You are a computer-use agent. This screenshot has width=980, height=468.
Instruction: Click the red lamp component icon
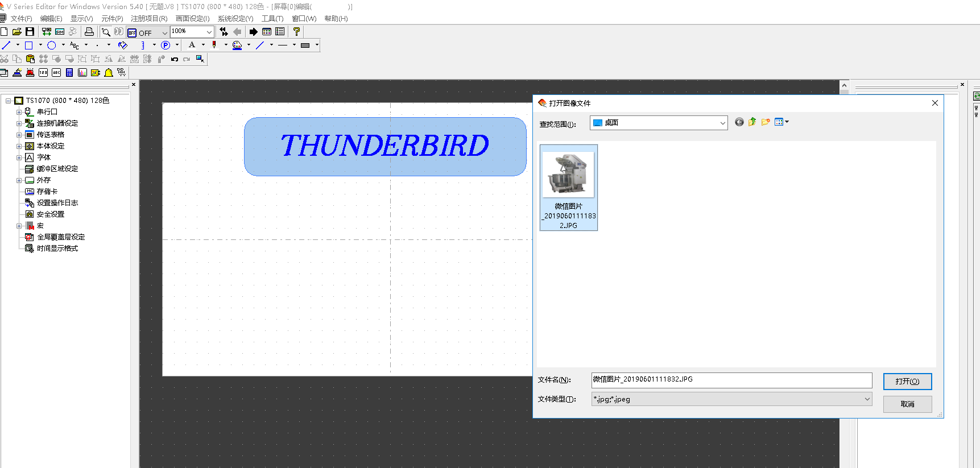click(x=30, y=73)
